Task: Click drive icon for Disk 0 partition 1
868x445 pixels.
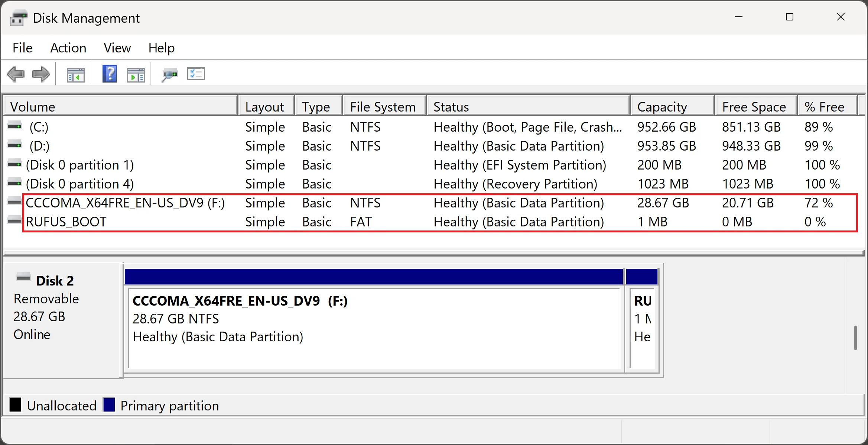Action: click(15, 164)
